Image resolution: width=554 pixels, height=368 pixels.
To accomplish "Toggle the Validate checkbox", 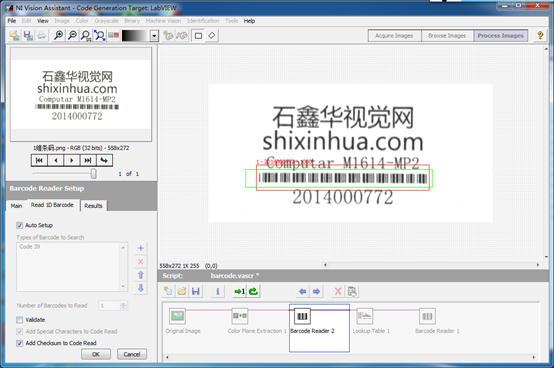I will (20, 320).
